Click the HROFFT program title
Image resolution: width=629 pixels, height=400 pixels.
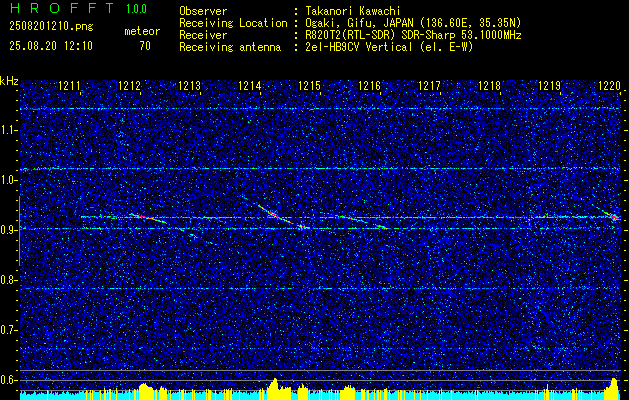pos(61,8)
